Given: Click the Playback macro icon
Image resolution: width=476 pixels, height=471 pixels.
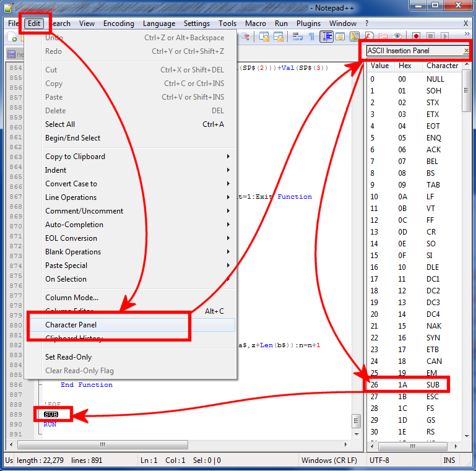Looking at the screenshot, I should (444, 37).
